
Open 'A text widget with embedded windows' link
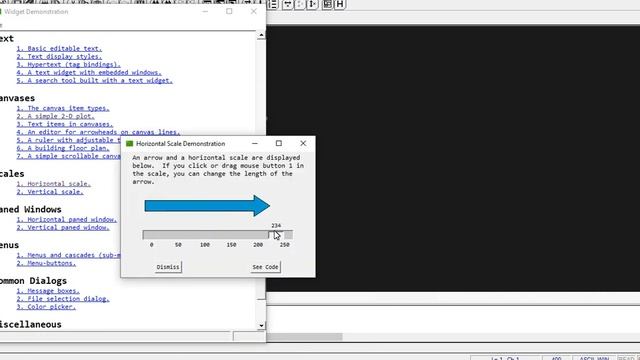click(89, 72)
